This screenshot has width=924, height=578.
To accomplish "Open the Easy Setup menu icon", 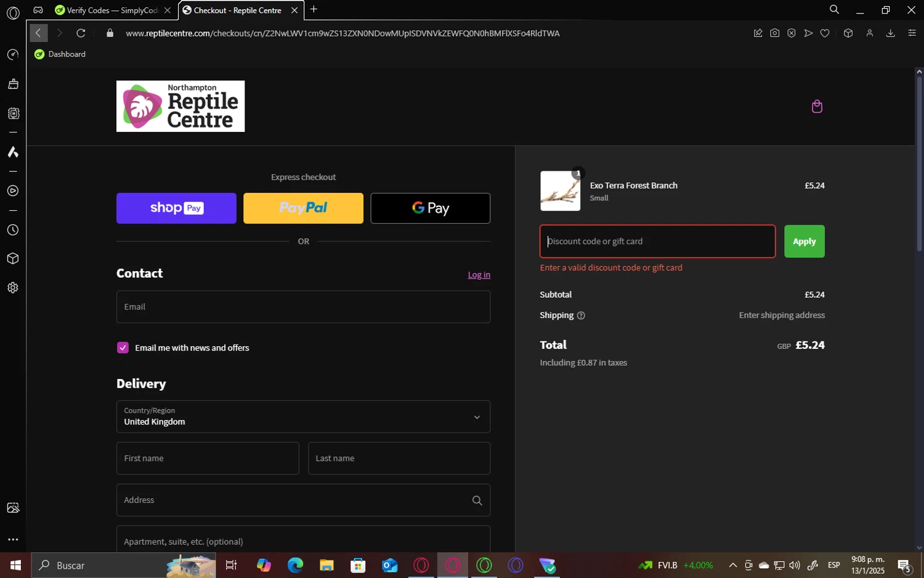I will (x=912, y=33).
